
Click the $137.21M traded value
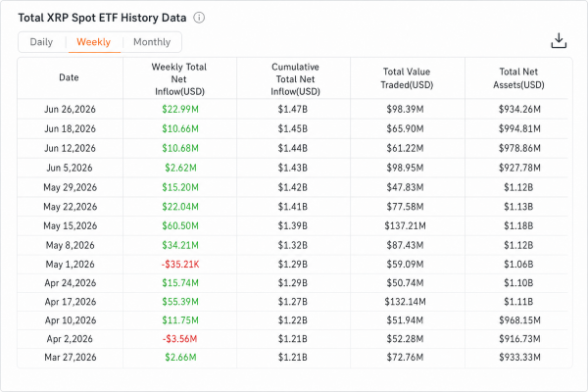click(405, 225)
